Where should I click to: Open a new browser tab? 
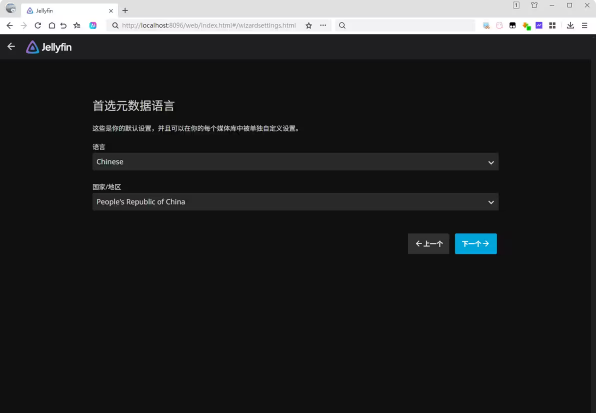click(x=125, y=11)
